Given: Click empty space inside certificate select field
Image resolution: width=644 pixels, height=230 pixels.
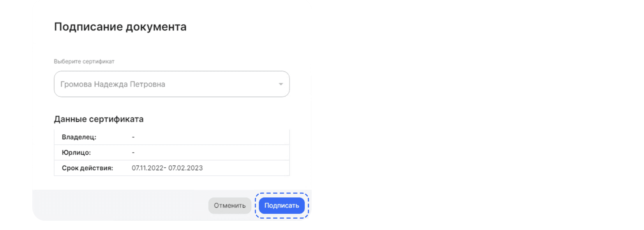Looking at the screenshot, I should coord(222,84).
